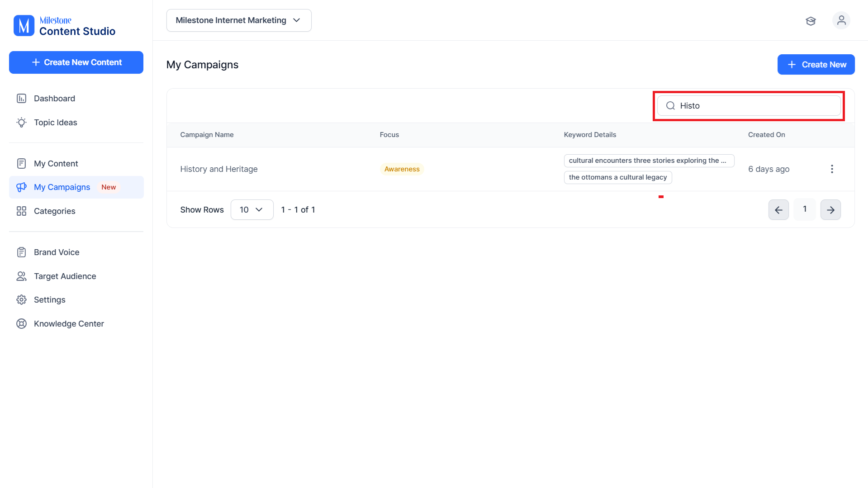Select page number 1

(805, 209)
